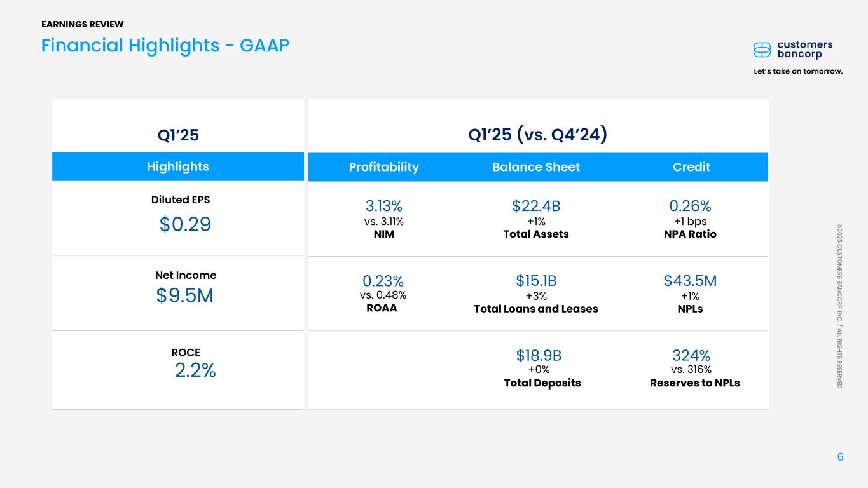Select the $43.5M NPLs figure
Viewport: 868px width, 488px height.
690,281
